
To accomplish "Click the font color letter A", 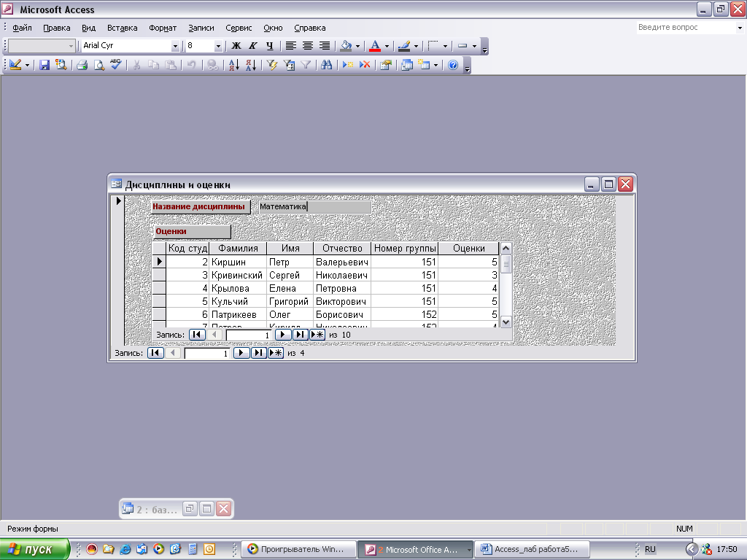I will click(376, 46).
